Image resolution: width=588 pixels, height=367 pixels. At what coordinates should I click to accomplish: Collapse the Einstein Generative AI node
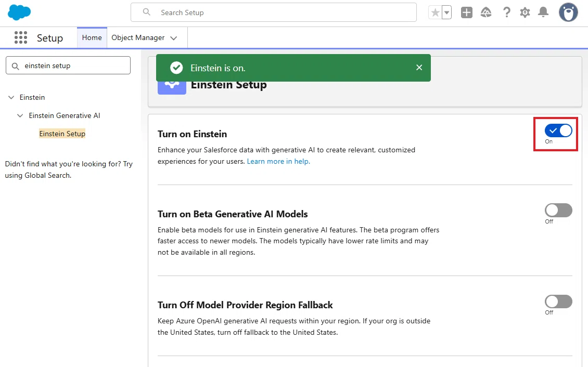pyautogui.click(x=20, y=116)
